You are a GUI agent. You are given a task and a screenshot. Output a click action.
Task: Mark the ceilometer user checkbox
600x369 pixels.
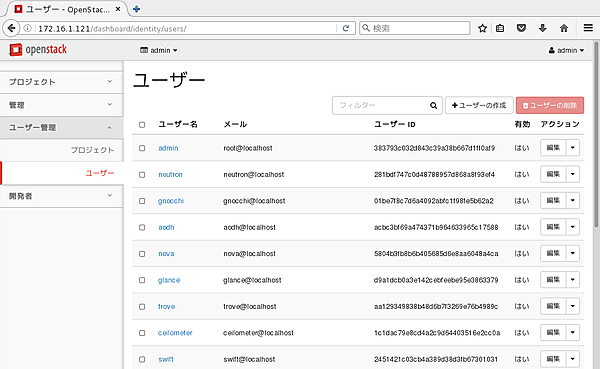pos(142,333)
